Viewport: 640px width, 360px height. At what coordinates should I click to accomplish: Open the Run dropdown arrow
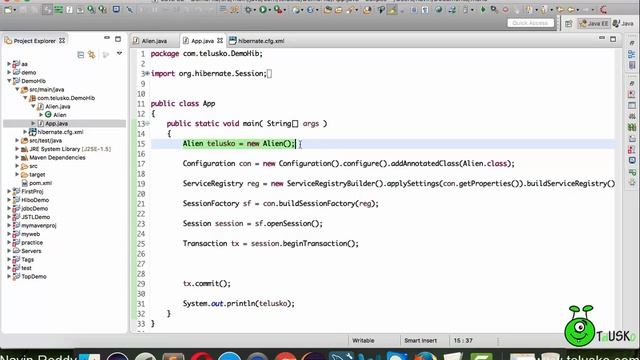click(270, 10)
